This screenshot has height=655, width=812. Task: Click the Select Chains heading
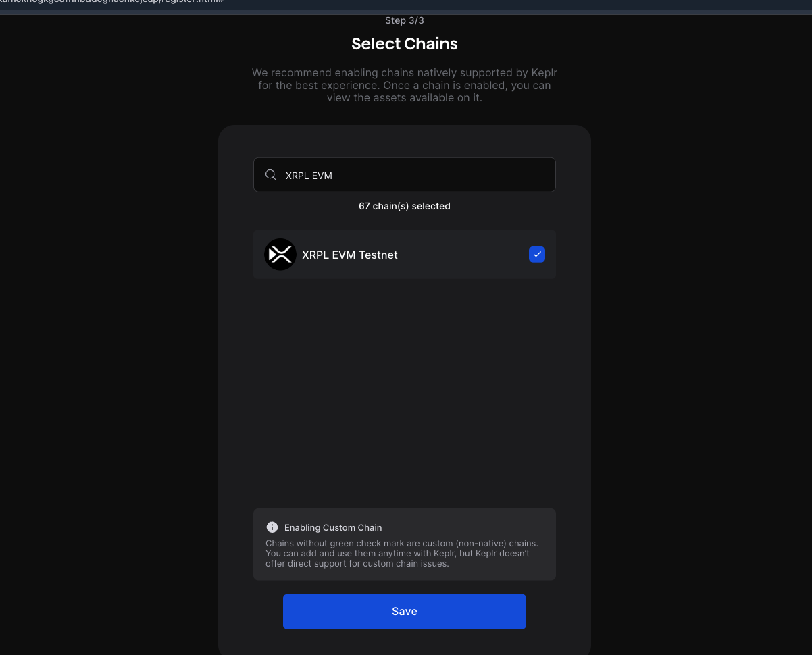(x=405, y=44)
